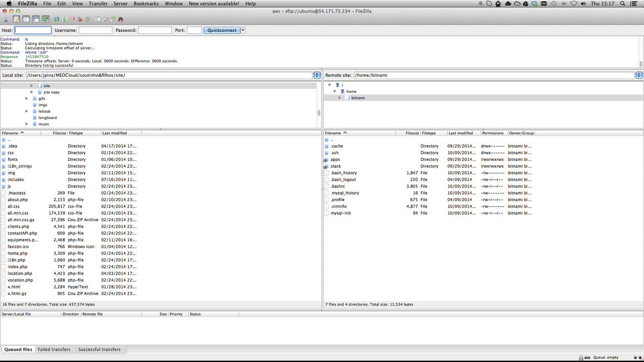Expand the remote bitnami folder

click(340, 98)
